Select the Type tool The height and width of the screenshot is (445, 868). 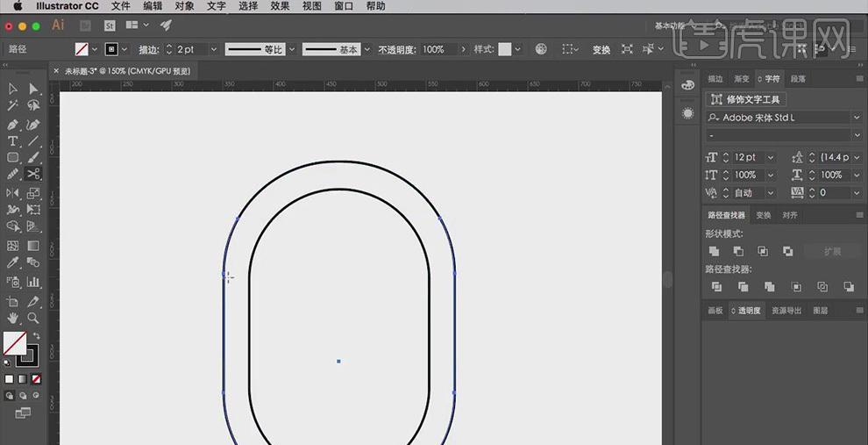[x=13, y=140]
